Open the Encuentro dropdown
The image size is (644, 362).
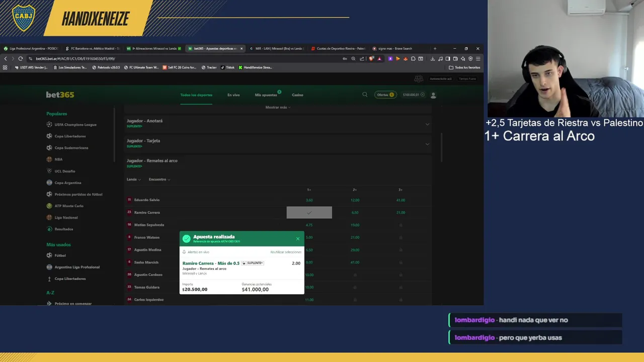159,179
